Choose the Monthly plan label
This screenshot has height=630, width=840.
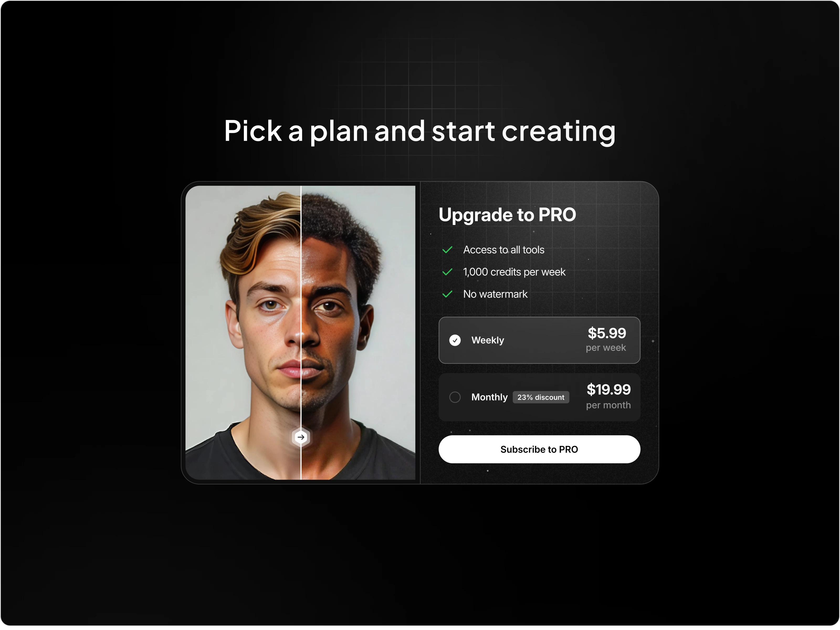(489, 397)
